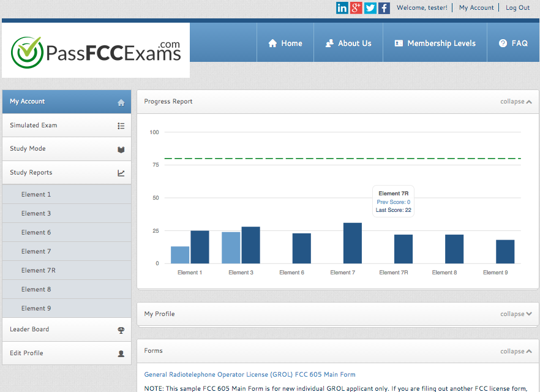Open the LinkedIn social icon
Screen dimensions: 540x392
pyautogui.click(x=342, y=8)
